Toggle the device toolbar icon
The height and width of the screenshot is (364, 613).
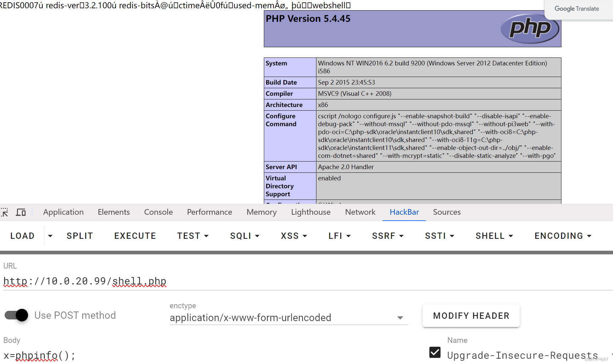click(x=21, y=212)
